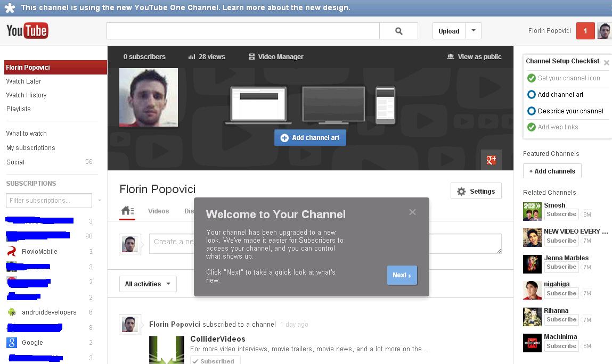Click the YouTube logo
Image resolution: width=612 pixels, height=364 pixels.
point(27,31)
